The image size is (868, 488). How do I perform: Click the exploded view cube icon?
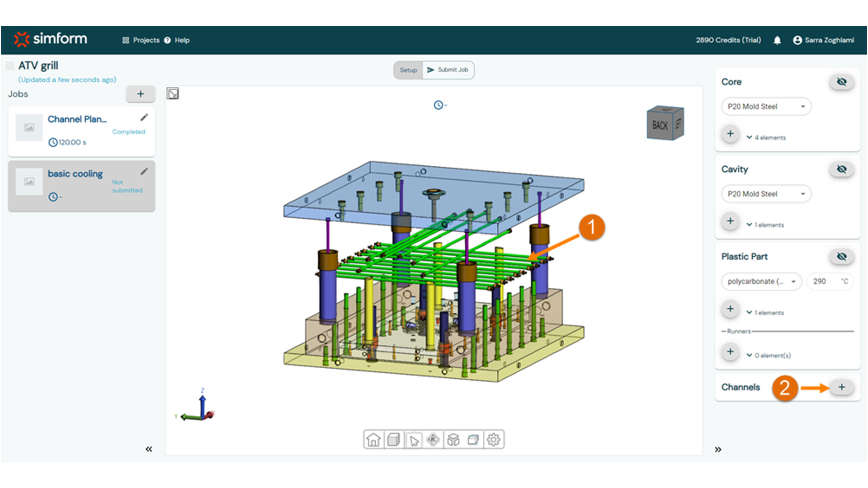tap(453, 439)
